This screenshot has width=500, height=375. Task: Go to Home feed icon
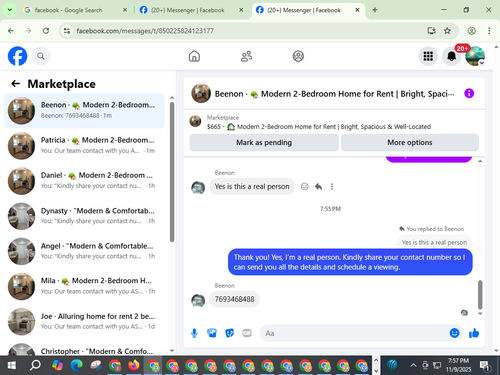[194, 56]
